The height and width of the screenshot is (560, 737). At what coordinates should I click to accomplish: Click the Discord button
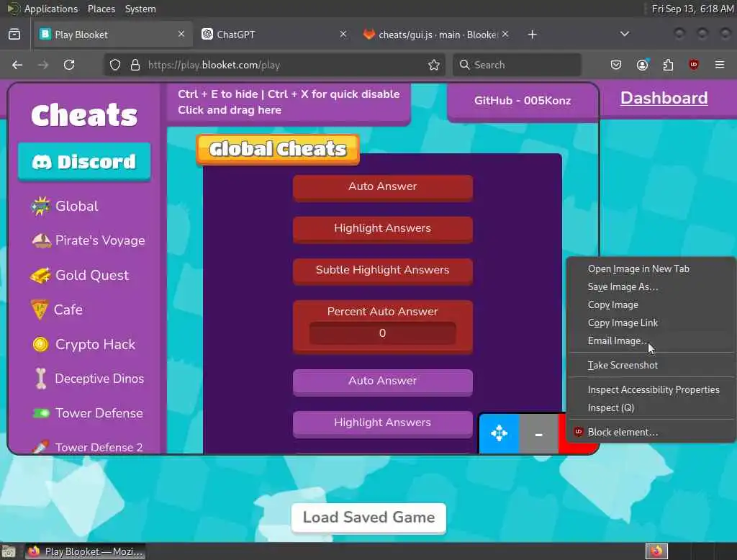coord(84,162)
